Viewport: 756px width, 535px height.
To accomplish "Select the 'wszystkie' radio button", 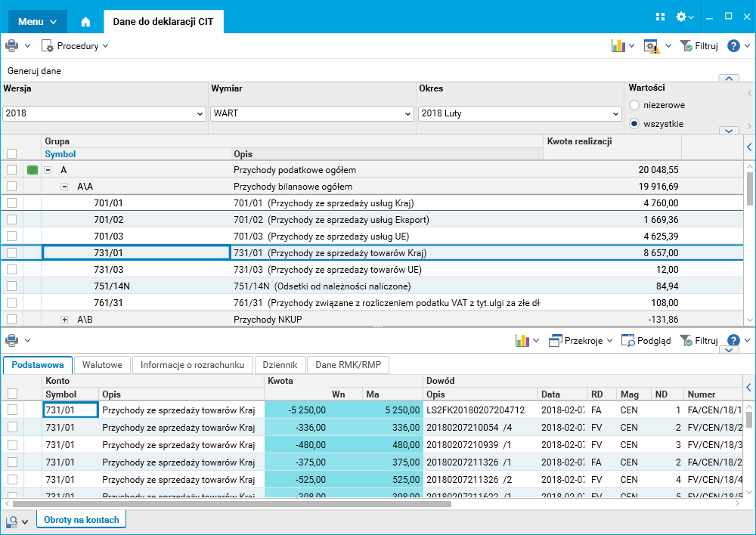I will tap(634, 123).
